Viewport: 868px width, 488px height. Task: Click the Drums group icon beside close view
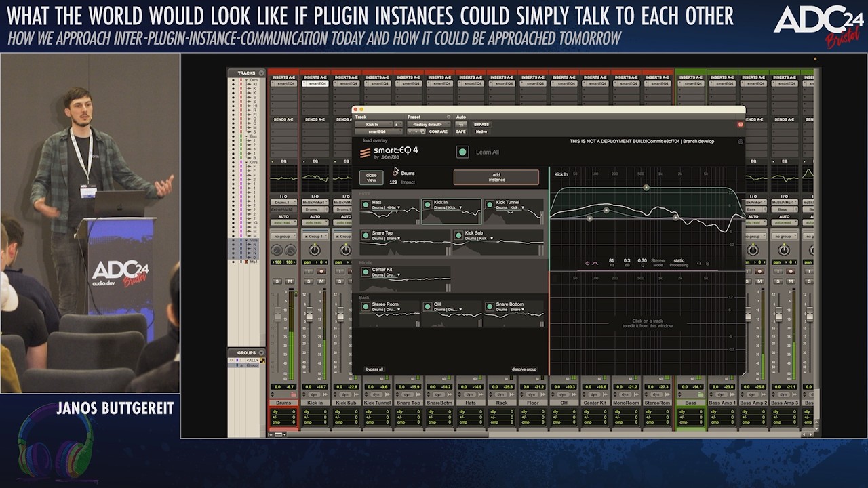pyautogui.click(x=395, y=172)
